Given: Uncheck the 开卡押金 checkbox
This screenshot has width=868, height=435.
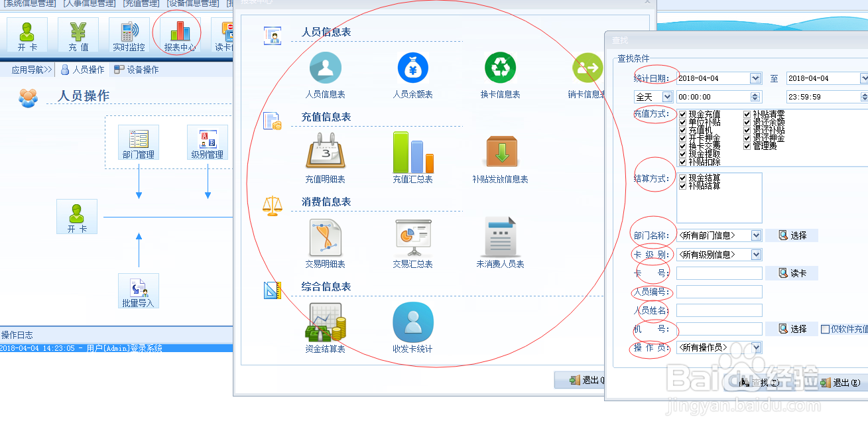Looking at the screenshot, I should (x=683, y=139).
